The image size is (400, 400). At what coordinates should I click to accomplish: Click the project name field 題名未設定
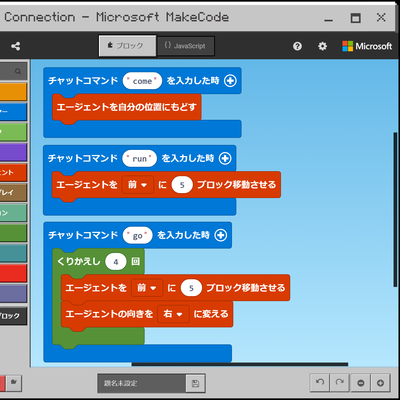[142, 383]
